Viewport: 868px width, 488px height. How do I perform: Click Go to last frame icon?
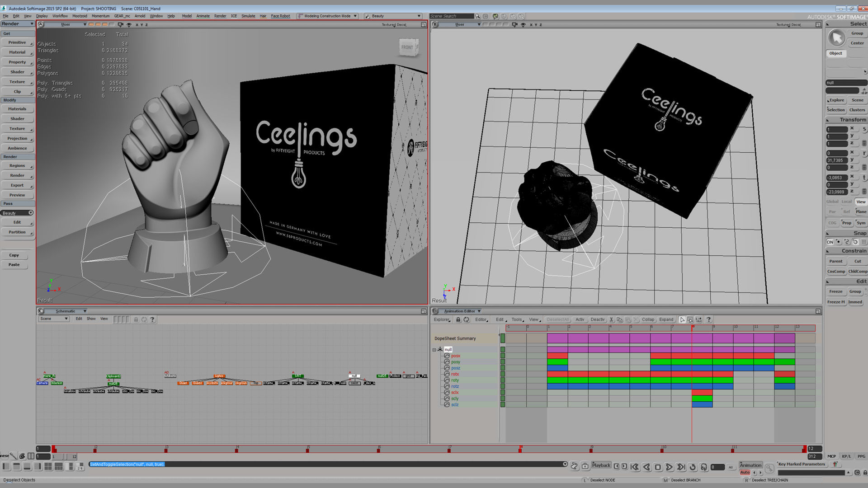coord(681,467)
